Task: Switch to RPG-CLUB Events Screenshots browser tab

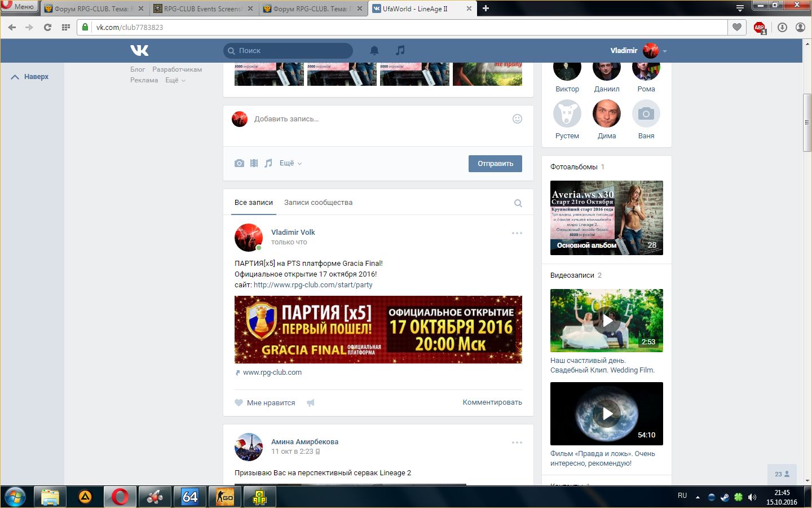Action: click(202, 8)
